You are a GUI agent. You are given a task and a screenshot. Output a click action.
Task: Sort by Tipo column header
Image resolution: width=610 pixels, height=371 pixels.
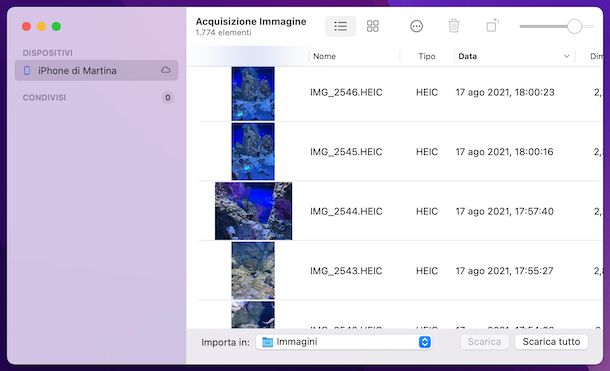(x=427, y=56)
